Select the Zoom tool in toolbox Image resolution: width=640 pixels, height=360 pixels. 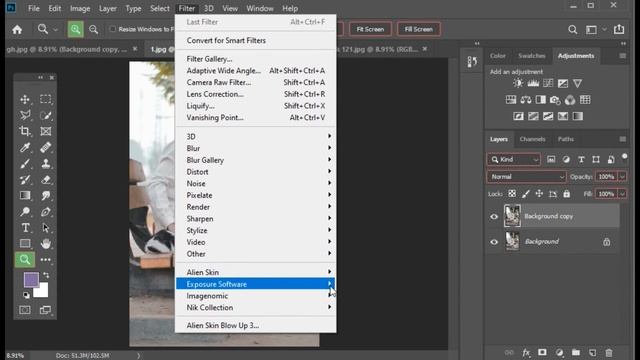[25, 260]
